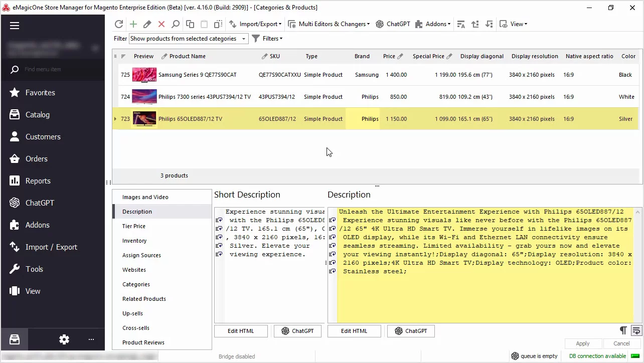Screen dimensions: 644x363
Task: Move the product up with the arrow icon
Action: tap(475, 24)
